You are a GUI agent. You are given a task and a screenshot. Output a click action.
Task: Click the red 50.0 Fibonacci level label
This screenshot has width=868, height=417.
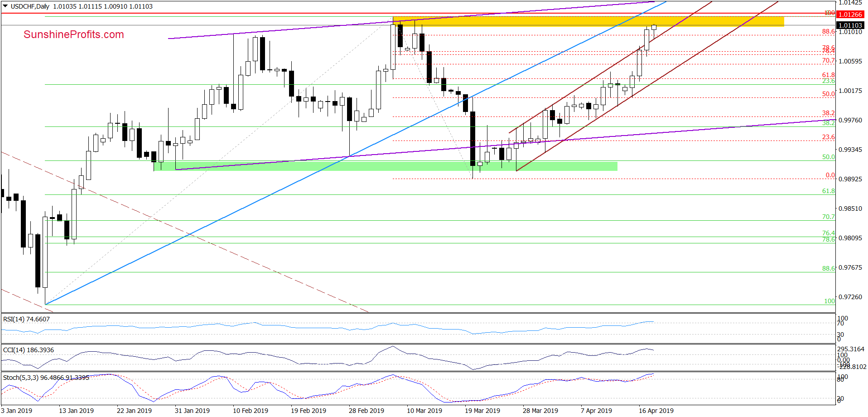coord(829,94)
